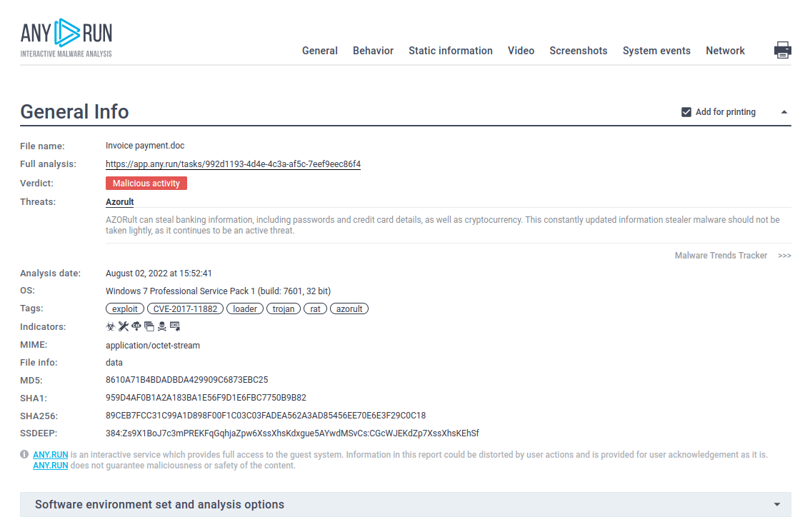Open the Static information section

pos(451,51)
